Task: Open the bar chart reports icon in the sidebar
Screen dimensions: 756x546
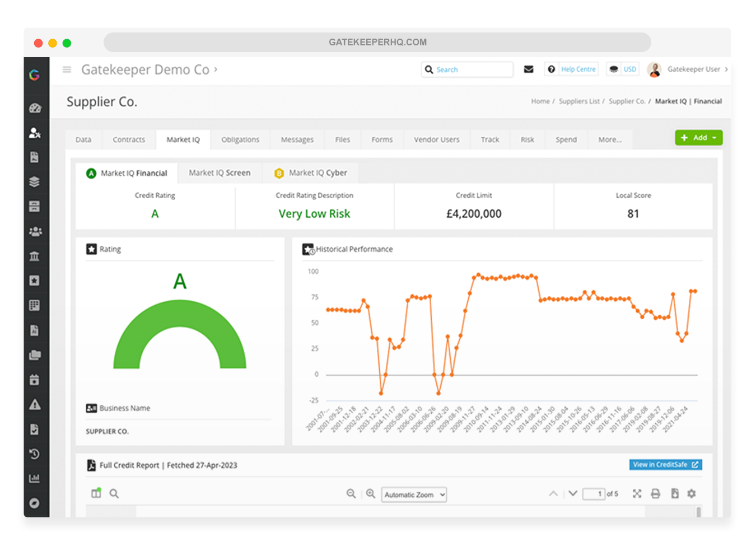Action: pos(35,478)
